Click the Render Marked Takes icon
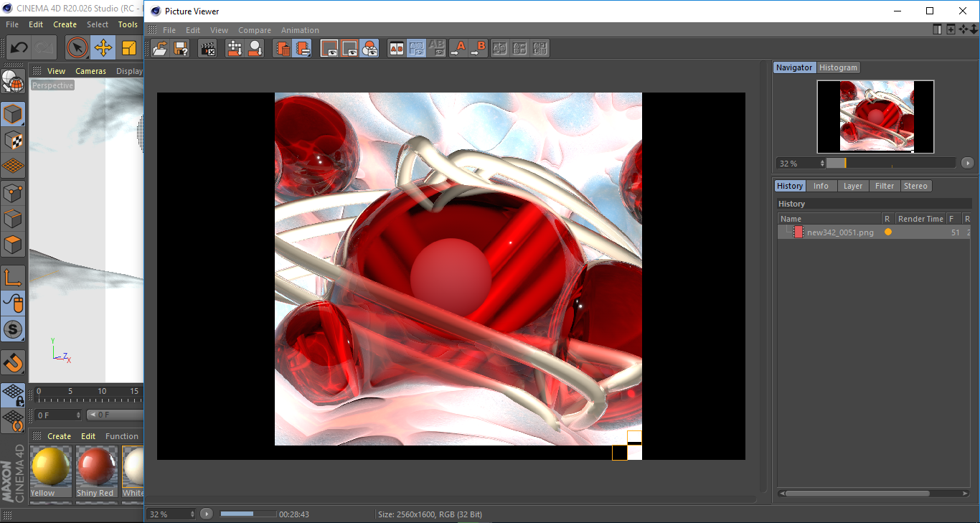This screenshot has width=980, height=523. coord(255,48)
